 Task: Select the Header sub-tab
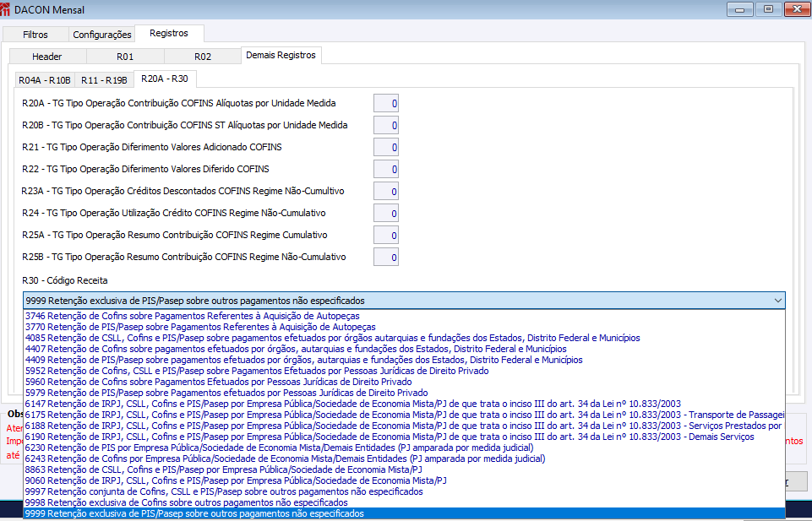(47, 57)
